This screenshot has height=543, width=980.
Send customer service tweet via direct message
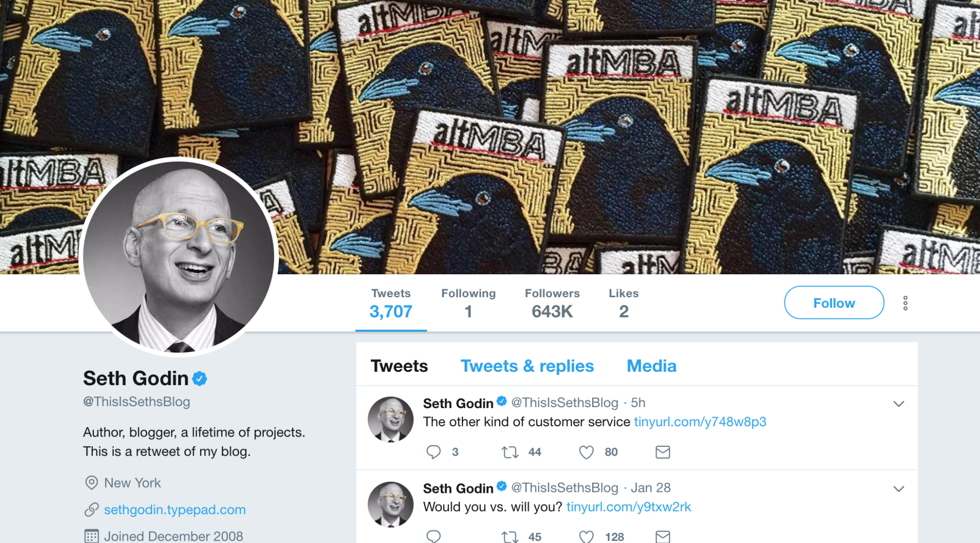662,452
